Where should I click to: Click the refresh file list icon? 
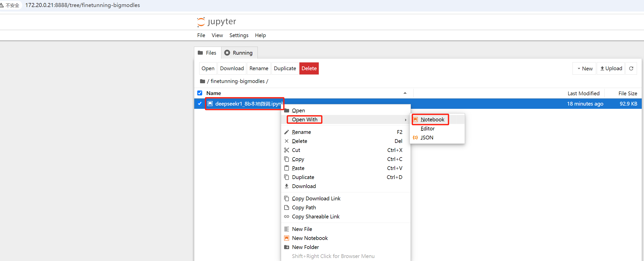click(631, 68)
